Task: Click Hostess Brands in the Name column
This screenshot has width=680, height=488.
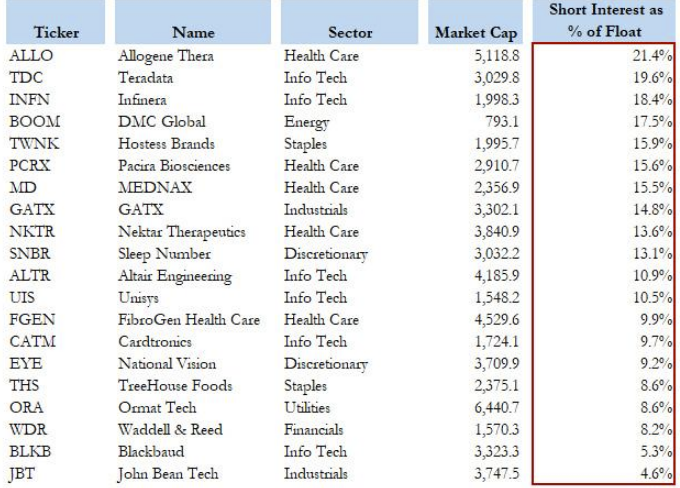Action: coord(166,144)
